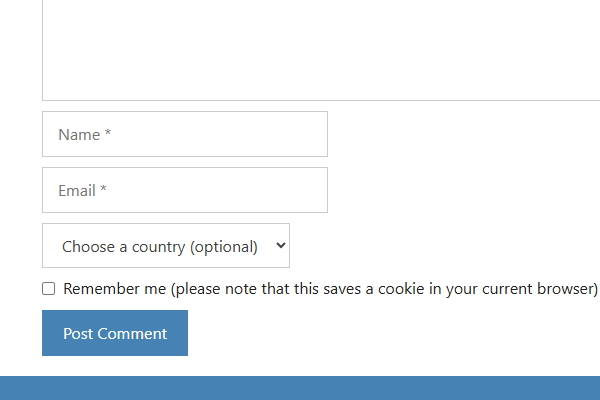Click the asterisk in the Name field
Viewport: 600px width, 400px height.
coord(108,134)
